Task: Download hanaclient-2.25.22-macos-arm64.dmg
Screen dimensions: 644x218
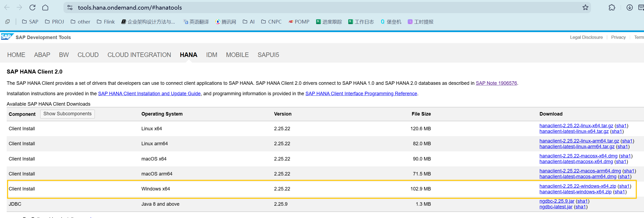Action: pyautogui.click(x=580, y=171)
